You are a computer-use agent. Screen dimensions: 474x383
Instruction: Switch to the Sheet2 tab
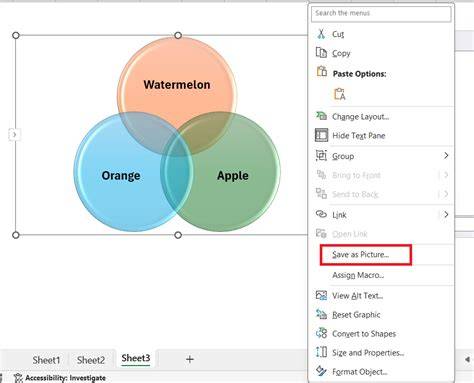91,360
